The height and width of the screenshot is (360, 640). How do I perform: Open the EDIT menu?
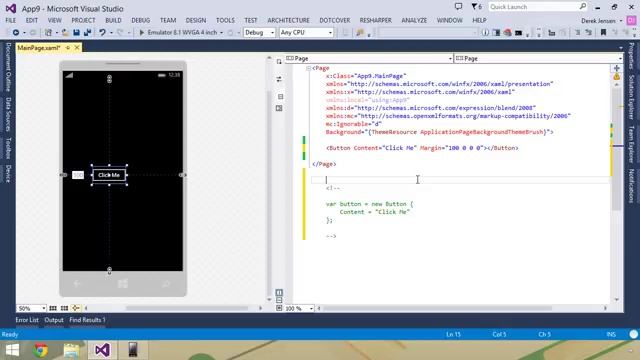pos(31,20)
